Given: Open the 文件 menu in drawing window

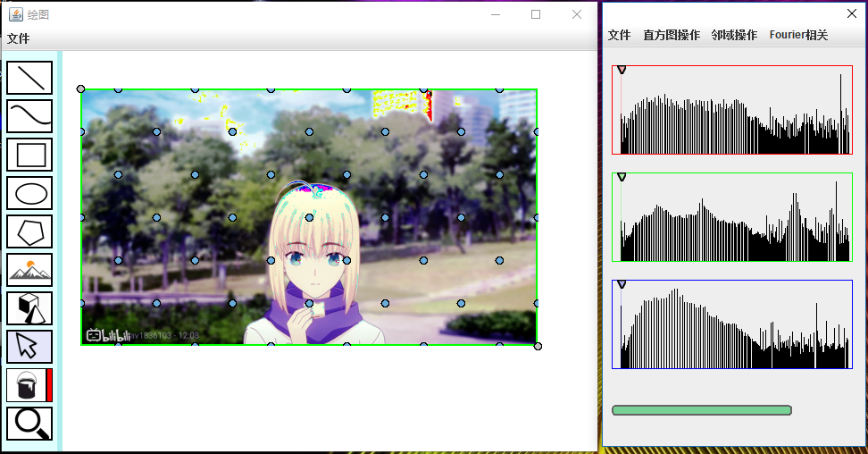Looking at the screenshot, I should tap(18, 38).
